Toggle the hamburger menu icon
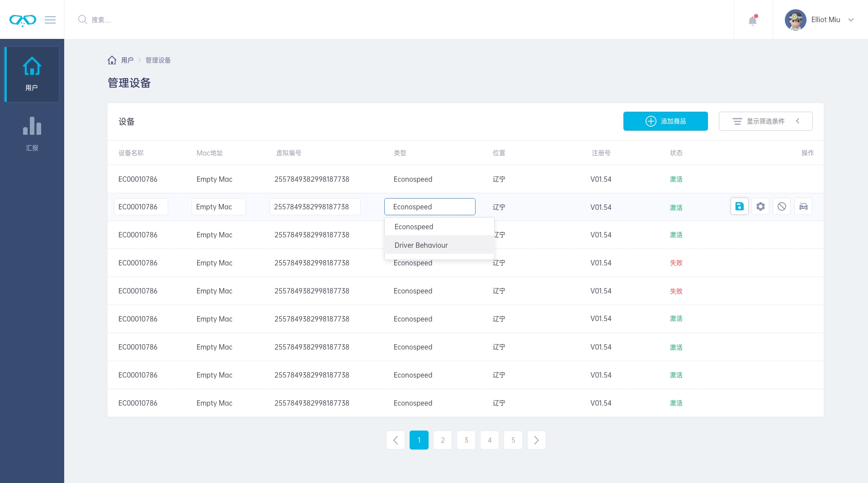The image size is (868, 483). [x=50, y=20]
